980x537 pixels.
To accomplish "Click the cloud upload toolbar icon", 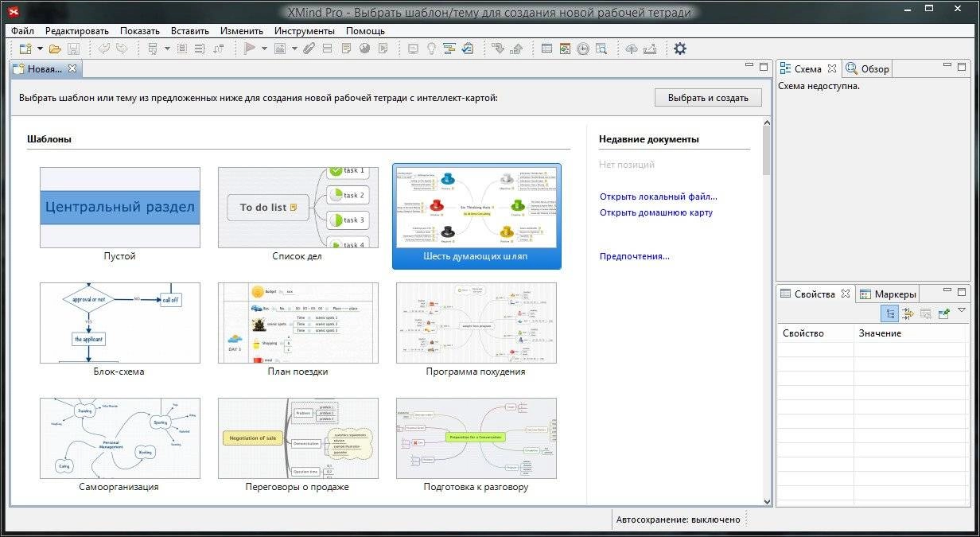I will click(632, 49).
